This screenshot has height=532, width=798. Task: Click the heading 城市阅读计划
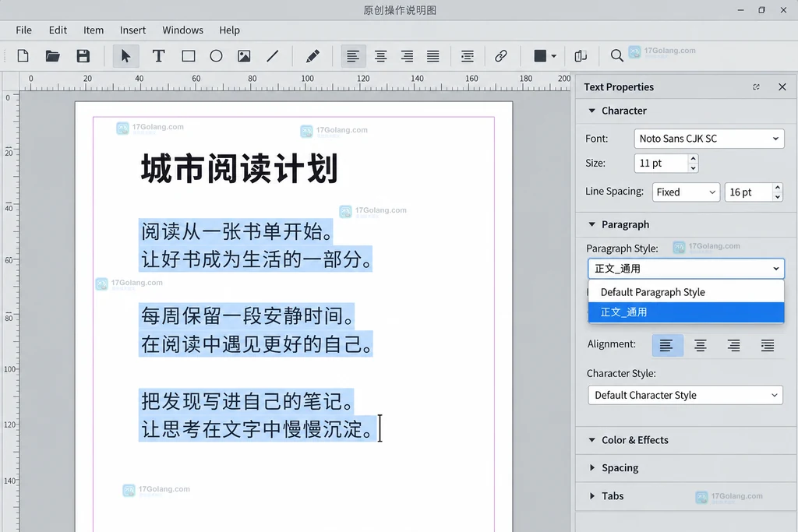[x=239, y=169]
